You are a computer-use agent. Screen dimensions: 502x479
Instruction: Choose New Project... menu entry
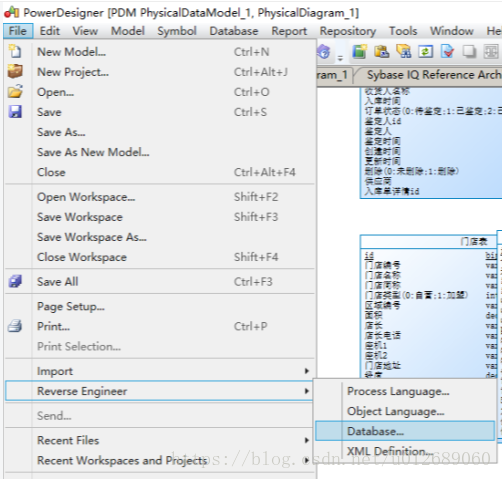coord(160,72)
